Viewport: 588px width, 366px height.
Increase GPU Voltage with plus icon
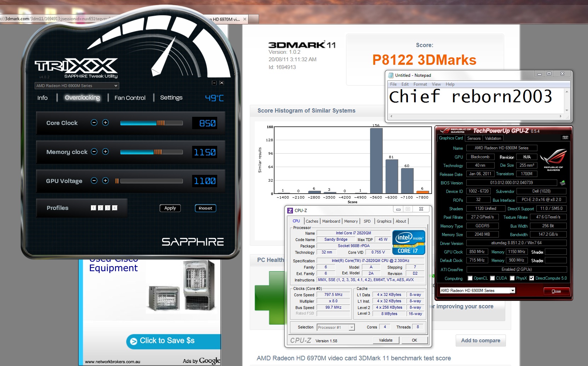point(105,181)
